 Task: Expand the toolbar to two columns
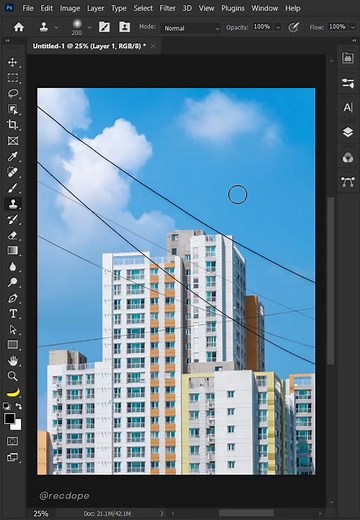point(7,41)
